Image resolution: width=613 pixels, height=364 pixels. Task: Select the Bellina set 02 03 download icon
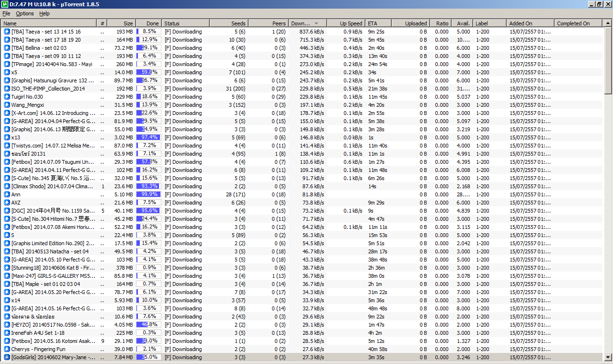(7, 48)
